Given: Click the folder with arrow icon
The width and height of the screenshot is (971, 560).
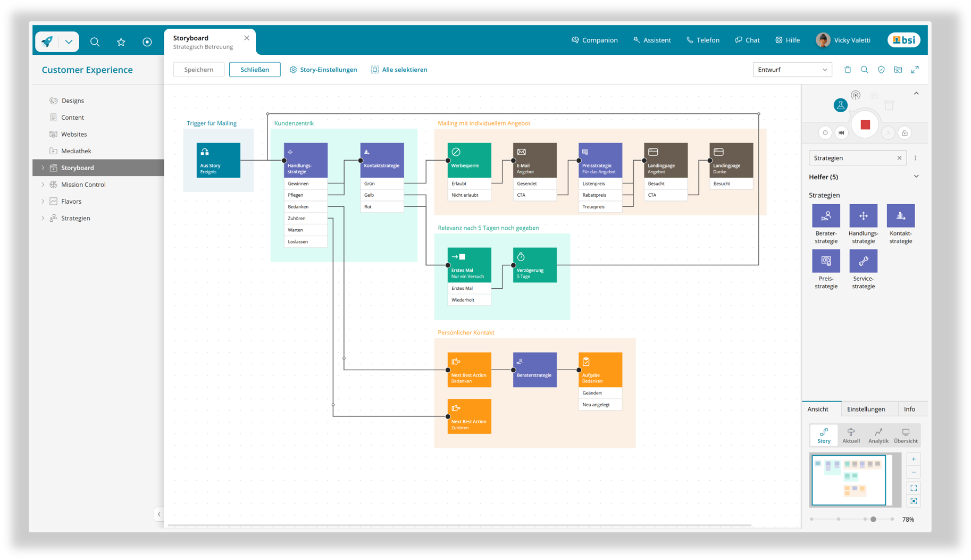Looking at the screenshot, I should tap(898, 70).
